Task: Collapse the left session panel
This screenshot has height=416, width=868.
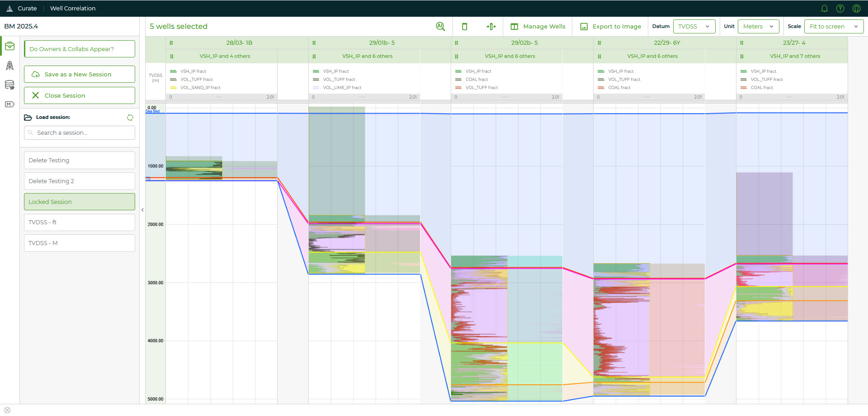Action: point(142,210)
